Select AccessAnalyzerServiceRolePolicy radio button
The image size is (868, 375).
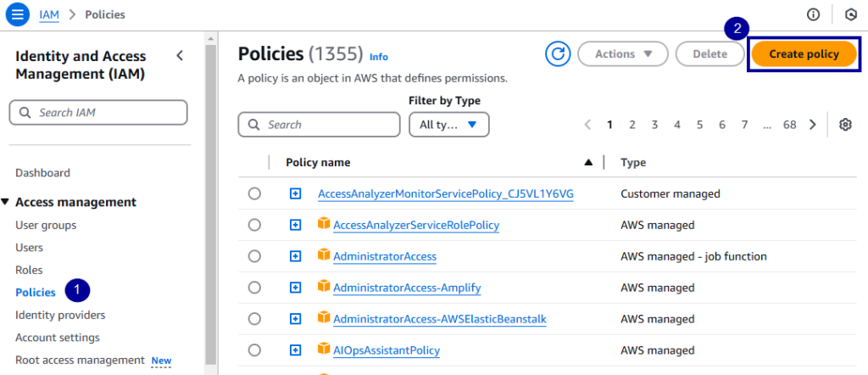coord(254,225)
